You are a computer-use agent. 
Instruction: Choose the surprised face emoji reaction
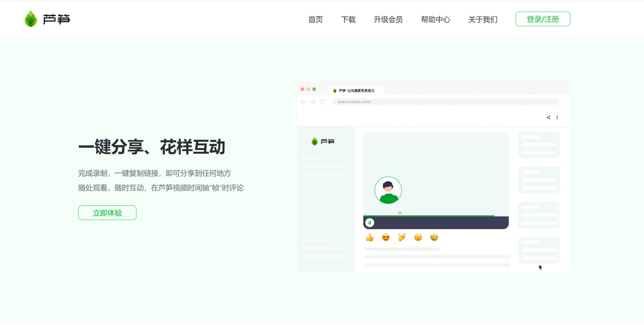click(418, 237)
